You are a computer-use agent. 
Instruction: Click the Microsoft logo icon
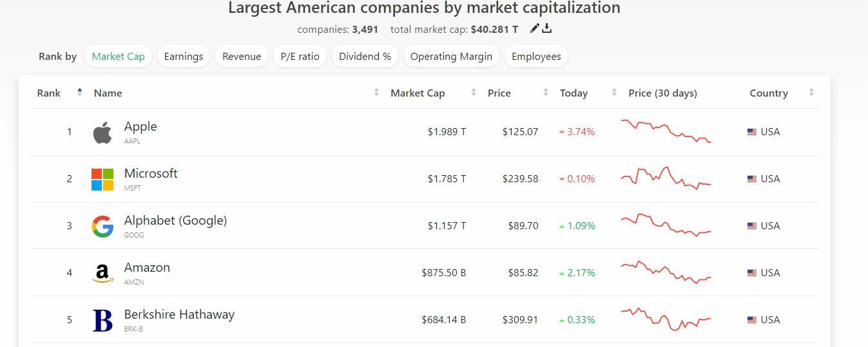click(102, 180)
